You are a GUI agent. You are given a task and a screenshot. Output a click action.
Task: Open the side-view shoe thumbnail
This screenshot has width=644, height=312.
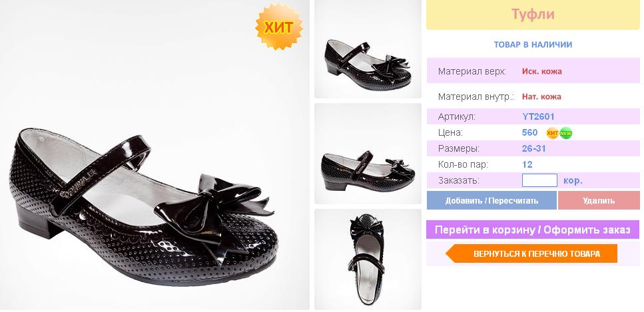tap(368, 154)
